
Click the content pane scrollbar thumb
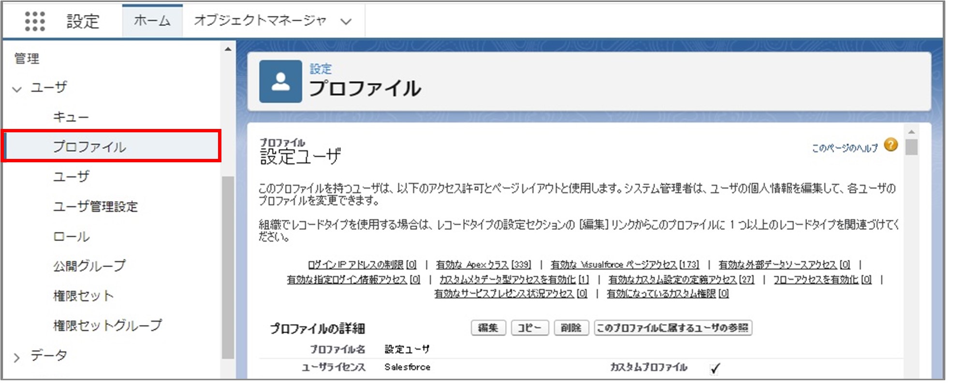tap(911, 147)
